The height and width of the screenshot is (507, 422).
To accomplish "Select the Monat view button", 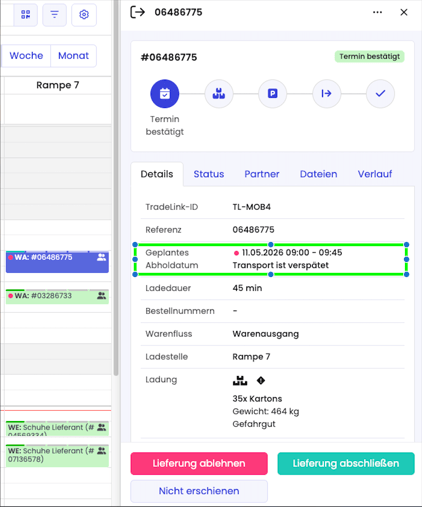I will [73, 56].
